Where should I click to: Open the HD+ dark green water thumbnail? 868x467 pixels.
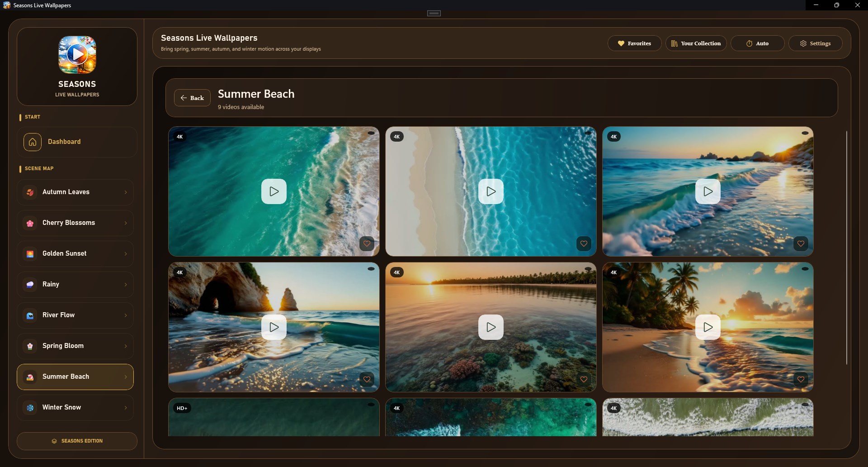274,417
